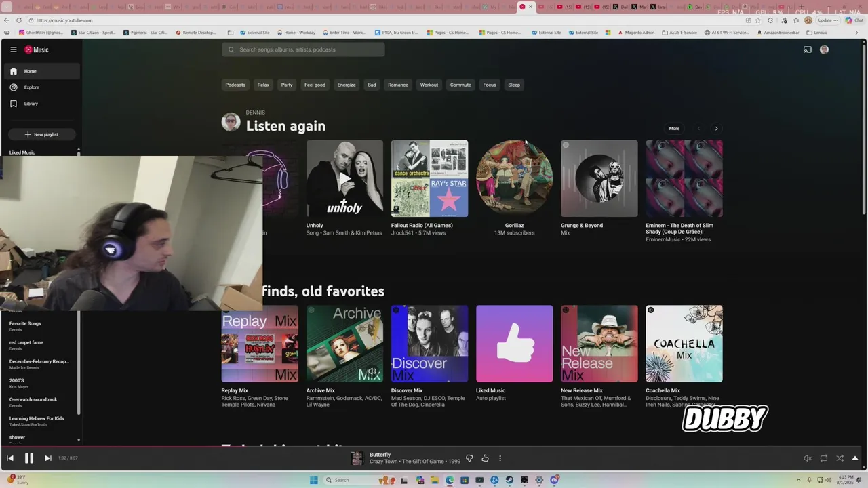The width and height of the screenshot is (868, 488).
Task: Play the Unholy song thumbnail
Action: pyautogui.click(x=344, y=178)
